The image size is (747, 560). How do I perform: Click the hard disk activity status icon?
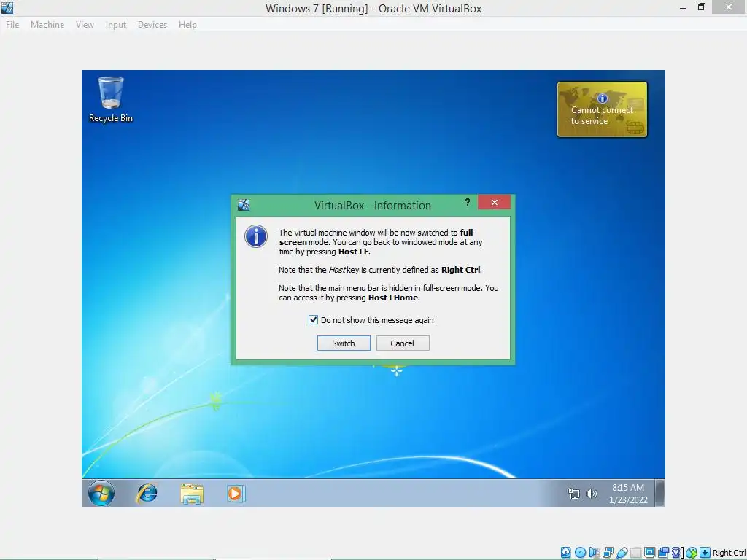coord(565,553)
